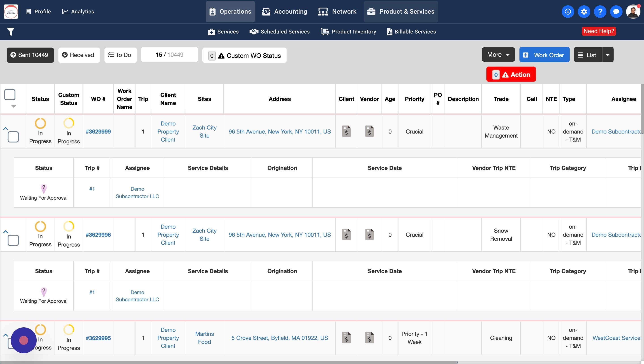Image resolution: width=644 pixels, height=364 pixels.
Task: Click the help question mark icon
Action: pyautogui.click(x=600, y=11)
